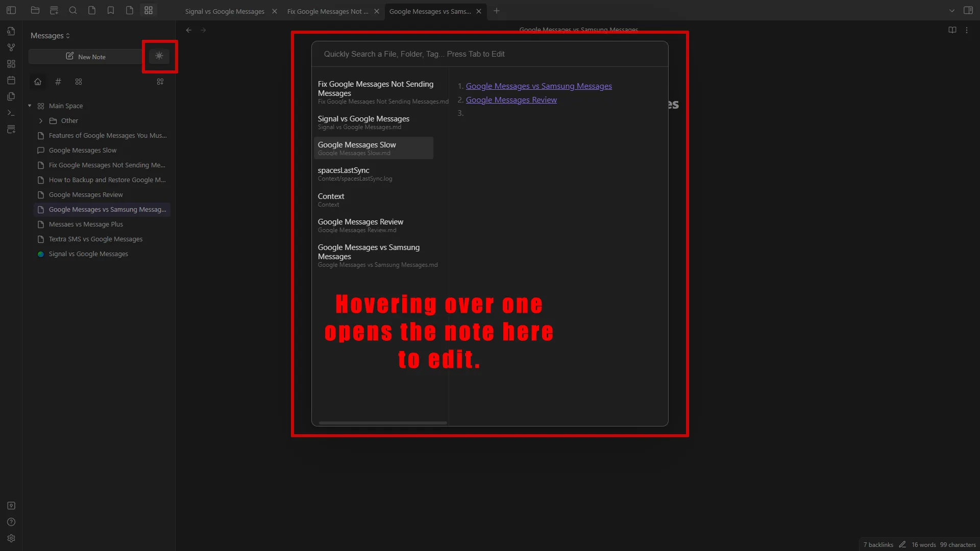980x551 pixels.
Task: Open daily note calendar icon
Action: coord(11,80)
